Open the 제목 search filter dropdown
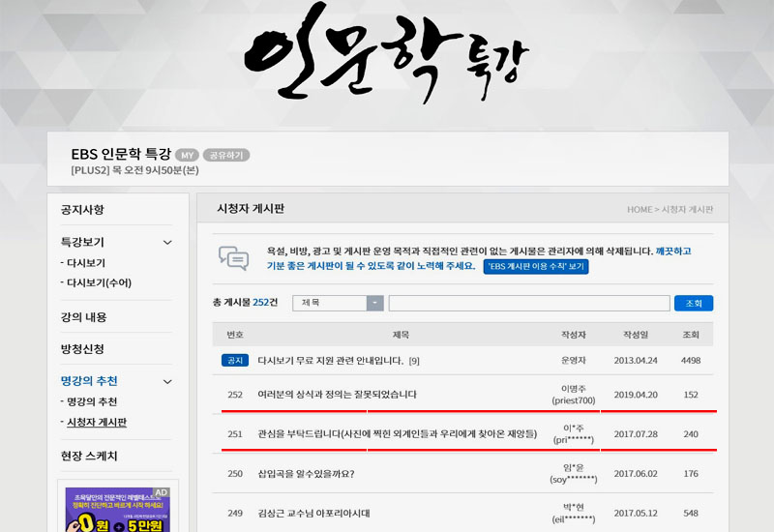 [374, 303]
